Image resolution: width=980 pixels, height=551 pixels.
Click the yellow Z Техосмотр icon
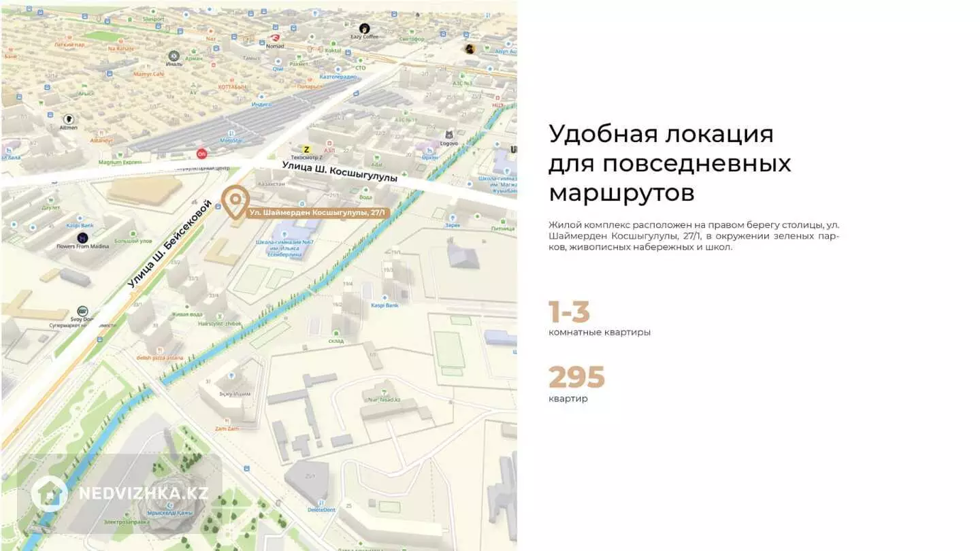[x=306, y=149]
